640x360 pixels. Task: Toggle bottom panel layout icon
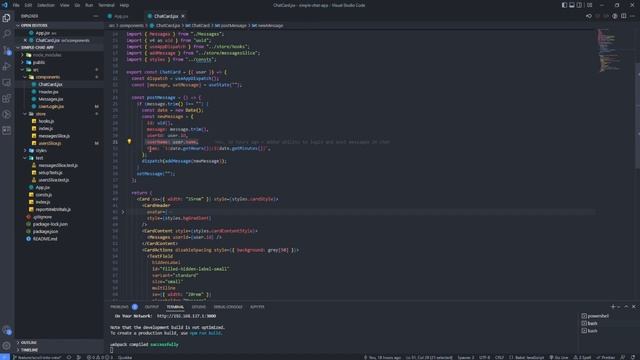point(572,5)
